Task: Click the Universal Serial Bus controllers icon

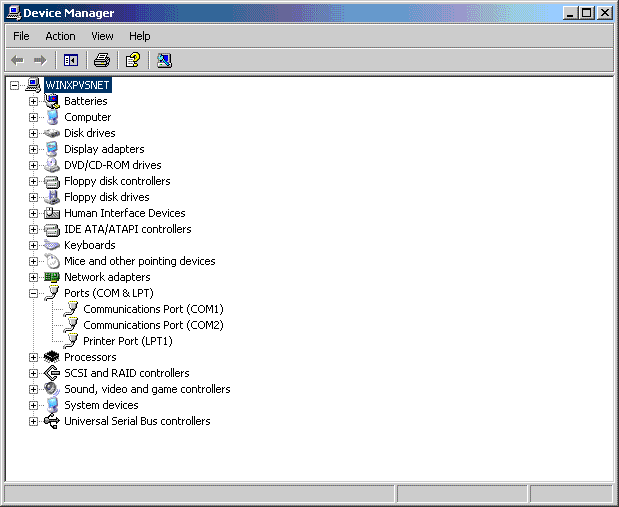Action: coord(52,421)
